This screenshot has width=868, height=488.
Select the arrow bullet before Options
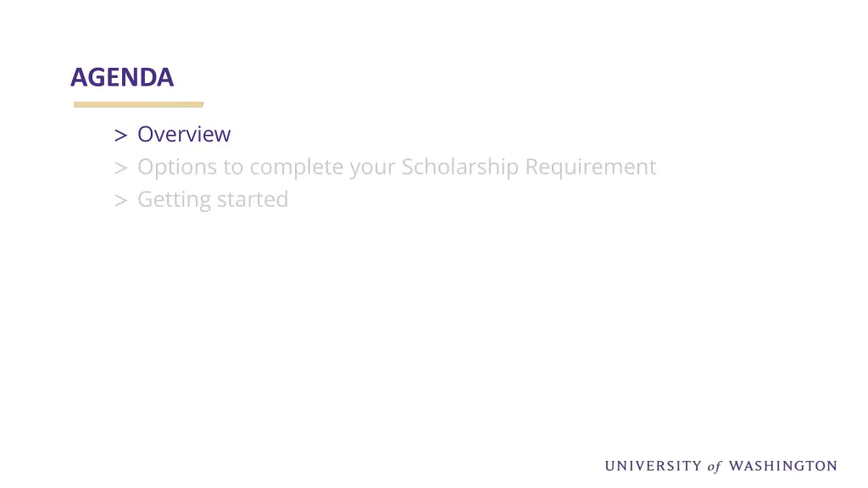point(120,168)
